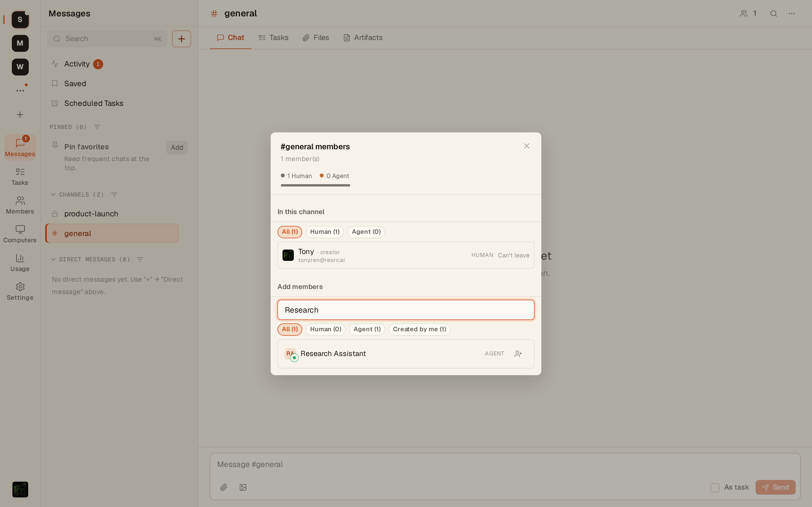Select the Created by me (1) filter
This screenshot has height=507, width=812.
[419, 329]
